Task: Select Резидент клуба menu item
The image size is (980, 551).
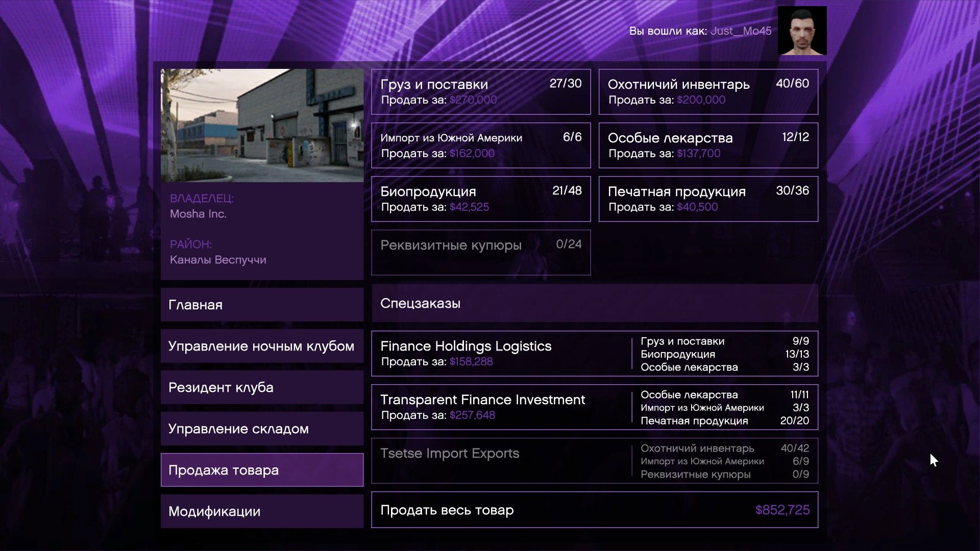Action: coord(262,387)
